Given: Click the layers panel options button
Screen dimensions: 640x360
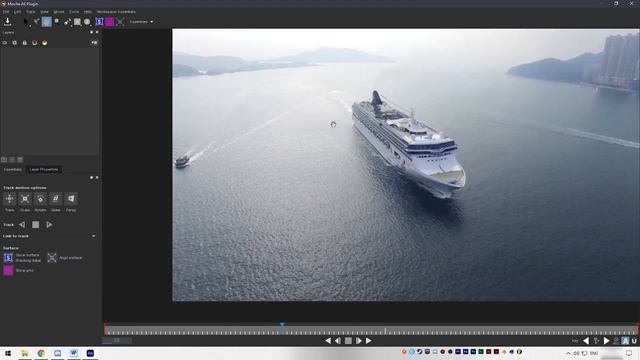Looking at the screenshot, I should tap(94, 42).
